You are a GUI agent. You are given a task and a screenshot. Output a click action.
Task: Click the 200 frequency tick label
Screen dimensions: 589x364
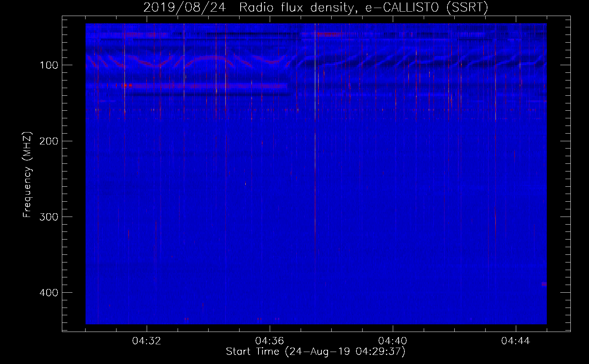coord(49,141)
